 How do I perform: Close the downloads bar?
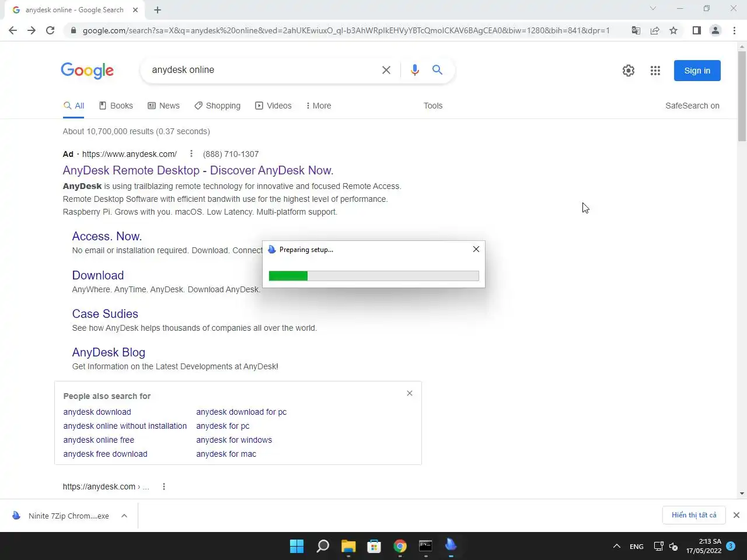pos(736,515)
